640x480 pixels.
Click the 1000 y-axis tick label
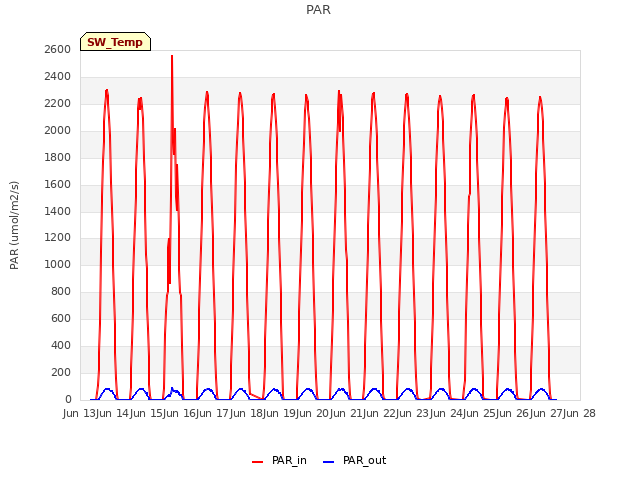pyautogui.click(x=58, y=265)
